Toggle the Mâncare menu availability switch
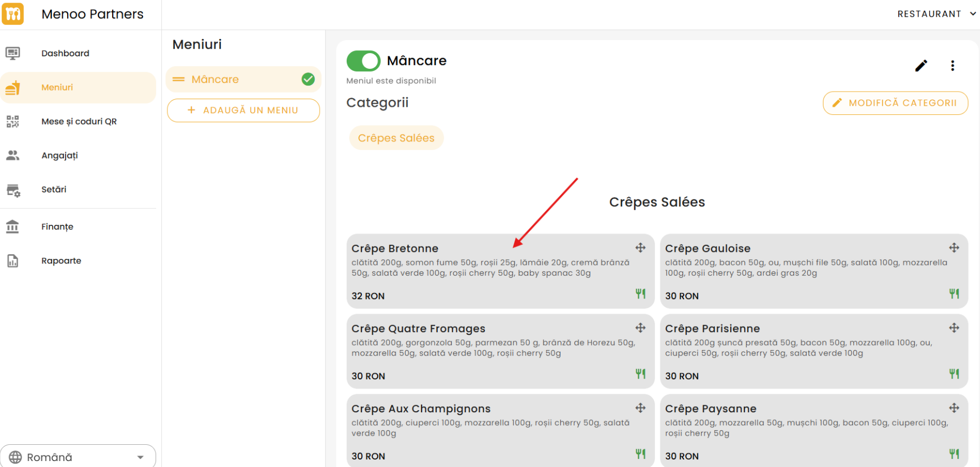Viewport: 980px width, 467px height. 364,61
